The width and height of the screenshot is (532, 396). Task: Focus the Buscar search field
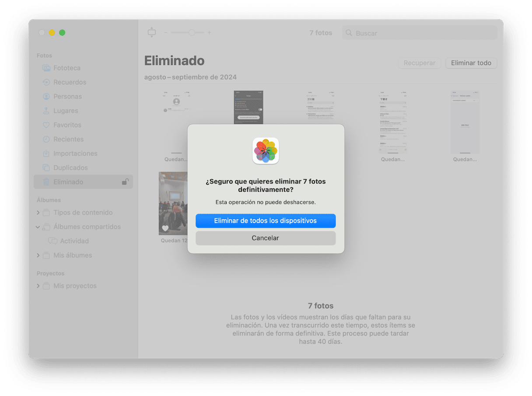[x=420, y=33]
